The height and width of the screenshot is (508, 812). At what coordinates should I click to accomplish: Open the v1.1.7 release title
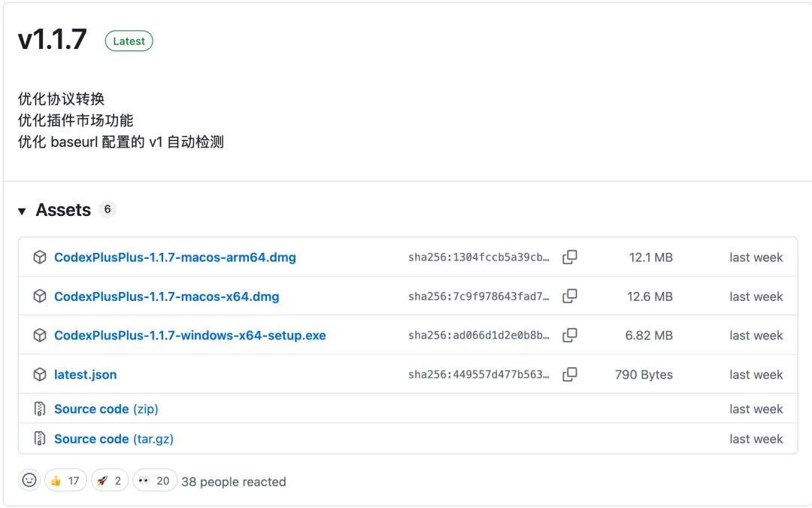pyautogui.click(x=53, y=40)
